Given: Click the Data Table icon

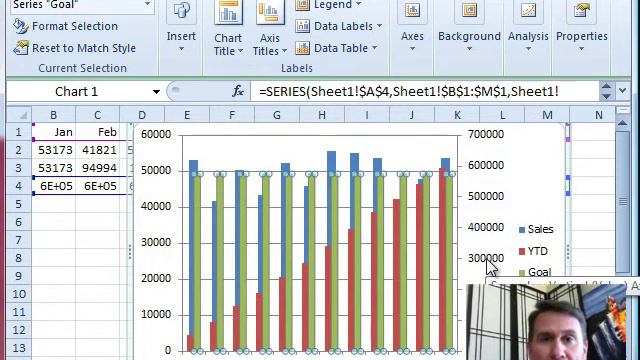Looking at the screenshot, I should click(x=302, y=48).
